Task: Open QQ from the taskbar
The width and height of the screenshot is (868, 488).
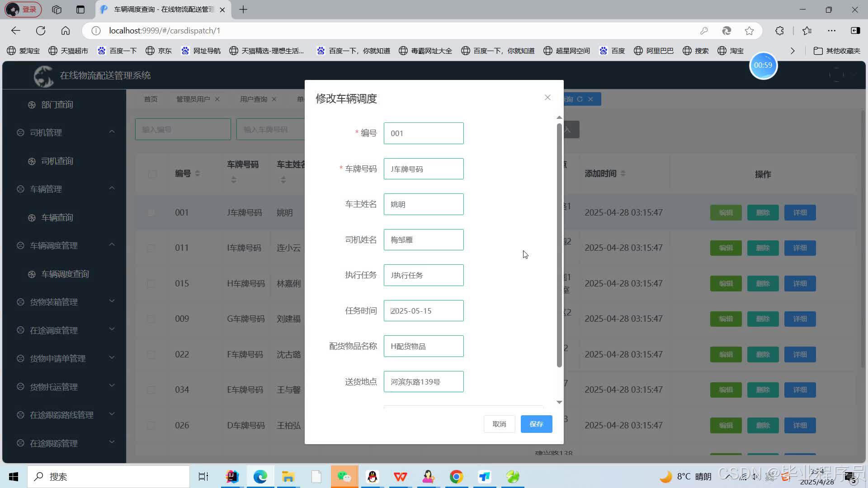Action: [372, 476]
